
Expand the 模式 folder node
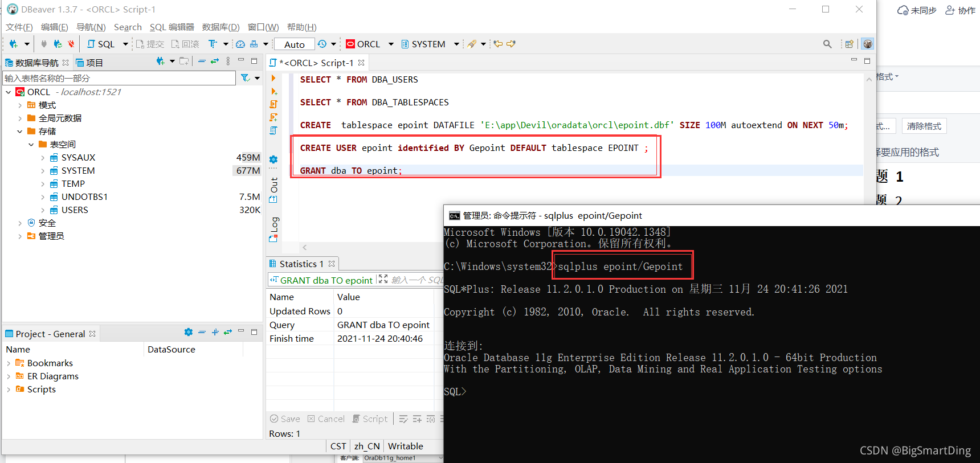click(x=20, y=105)
